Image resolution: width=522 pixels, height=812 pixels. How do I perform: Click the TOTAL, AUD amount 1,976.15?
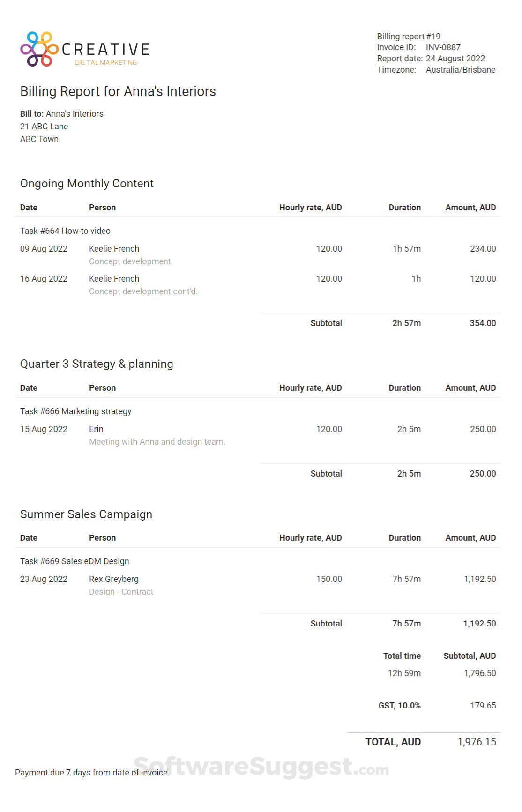point(477,742)
